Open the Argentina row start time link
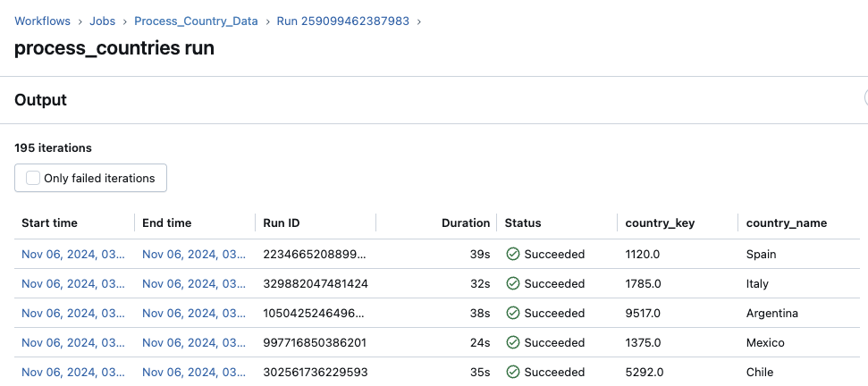The image size is (868, 386). (73, 314)
